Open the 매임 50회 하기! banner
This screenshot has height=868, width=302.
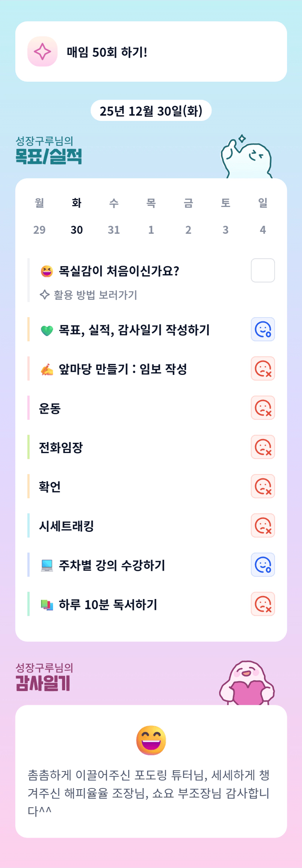151,51
